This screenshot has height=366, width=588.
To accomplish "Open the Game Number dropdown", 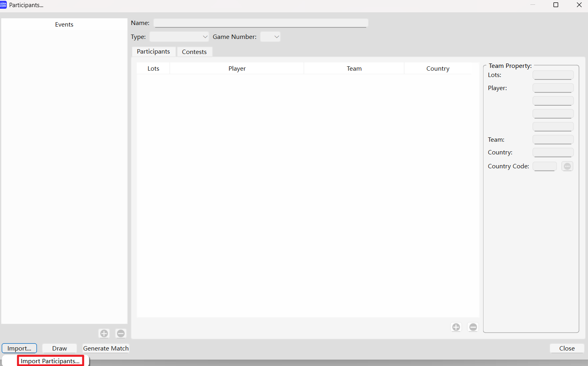I will (x=271, y=37).
